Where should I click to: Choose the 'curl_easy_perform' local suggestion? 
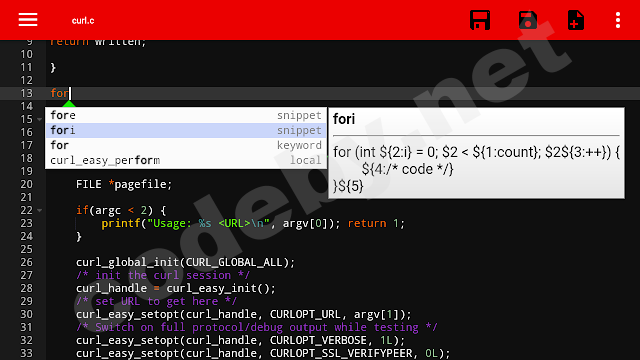[x=186, y=160]
